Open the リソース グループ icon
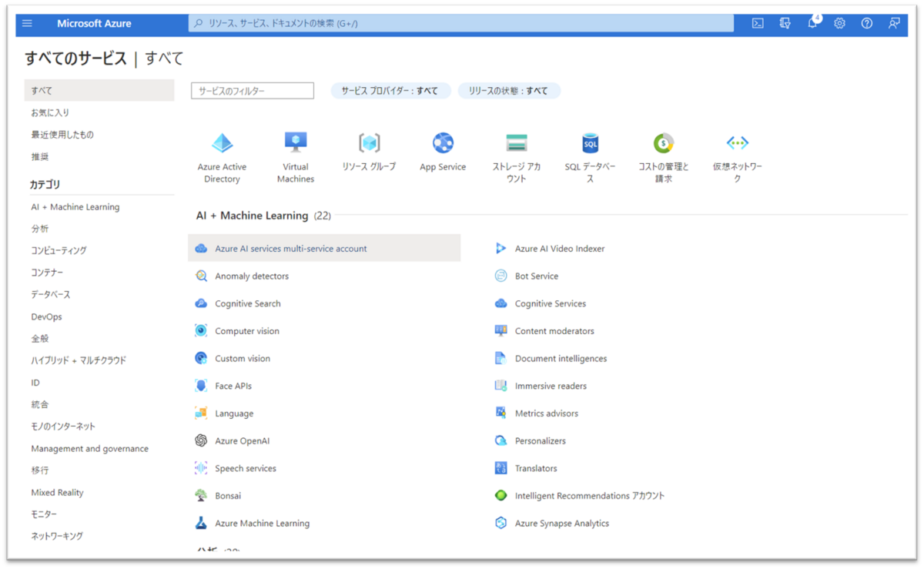The image size is (924, 569). (x=370, y=142)
